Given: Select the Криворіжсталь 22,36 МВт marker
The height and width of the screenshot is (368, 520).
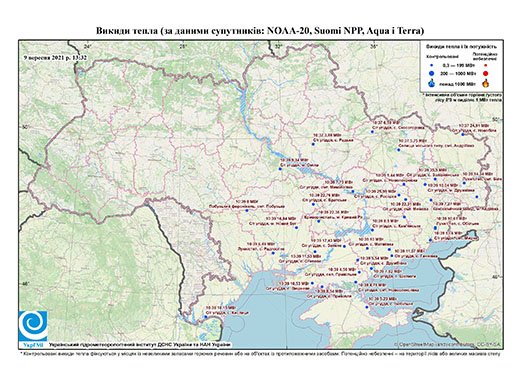Looking at the screenshot, I should click(x=318, y=221).
